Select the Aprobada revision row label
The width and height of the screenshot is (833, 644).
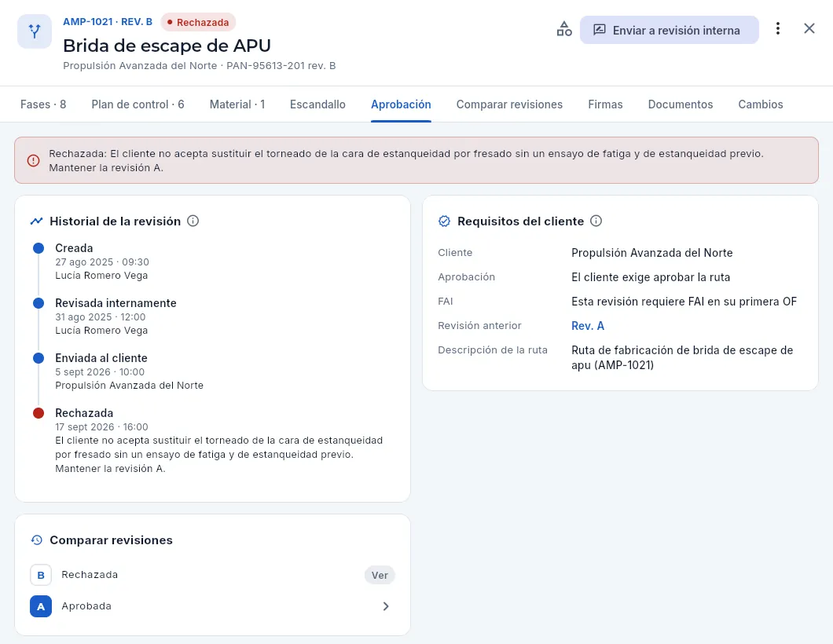[86, 606]
